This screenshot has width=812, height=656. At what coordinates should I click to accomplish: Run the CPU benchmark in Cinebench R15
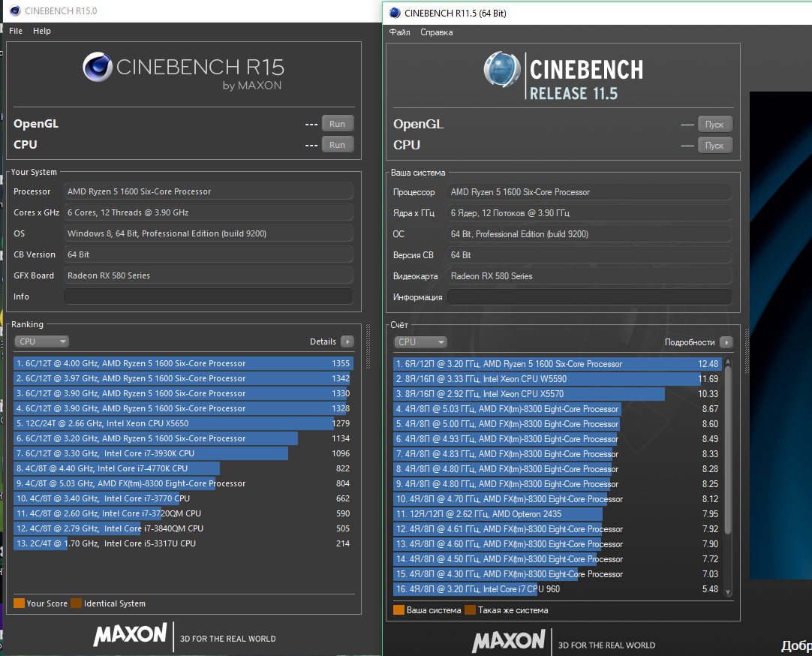click(x=337, y=145)
